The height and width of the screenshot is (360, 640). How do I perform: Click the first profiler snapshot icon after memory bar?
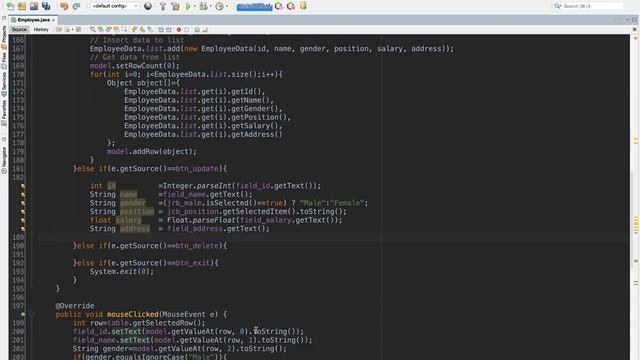279,6
